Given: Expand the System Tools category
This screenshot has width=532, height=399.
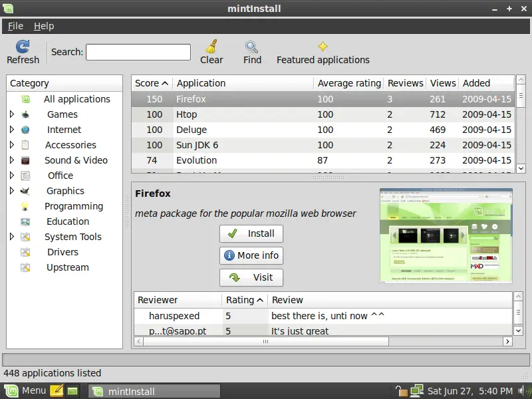Looking at the screenshot, I should (12, 237).
